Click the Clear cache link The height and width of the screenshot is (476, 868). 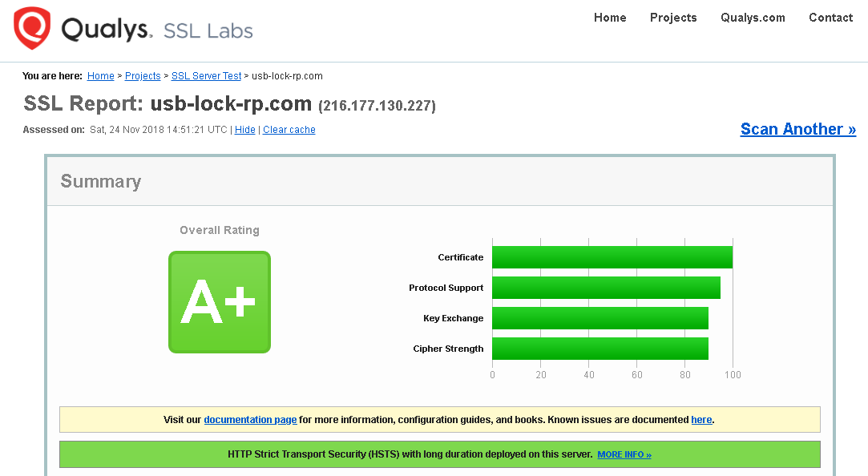tap(289, 130)
